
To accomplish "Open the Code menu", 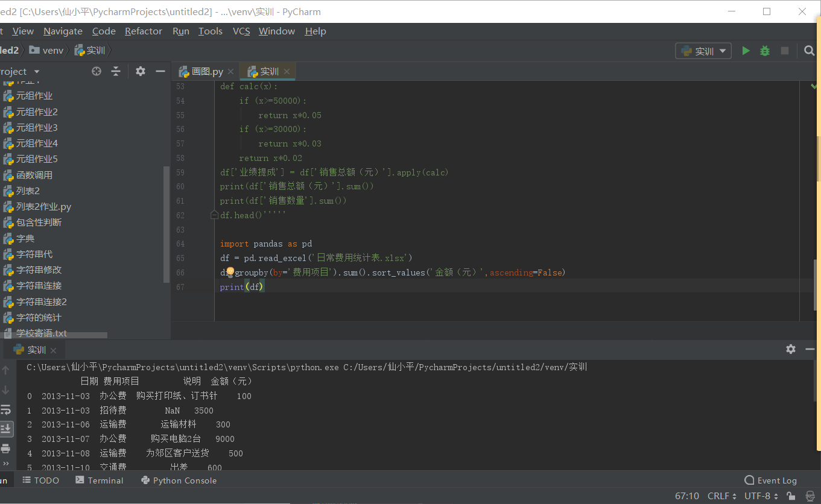I will [104, 31].
